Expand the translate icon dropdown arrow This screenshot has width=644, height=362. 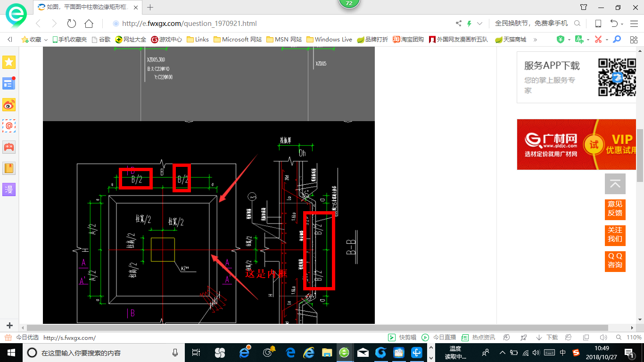tap(588, 40)
